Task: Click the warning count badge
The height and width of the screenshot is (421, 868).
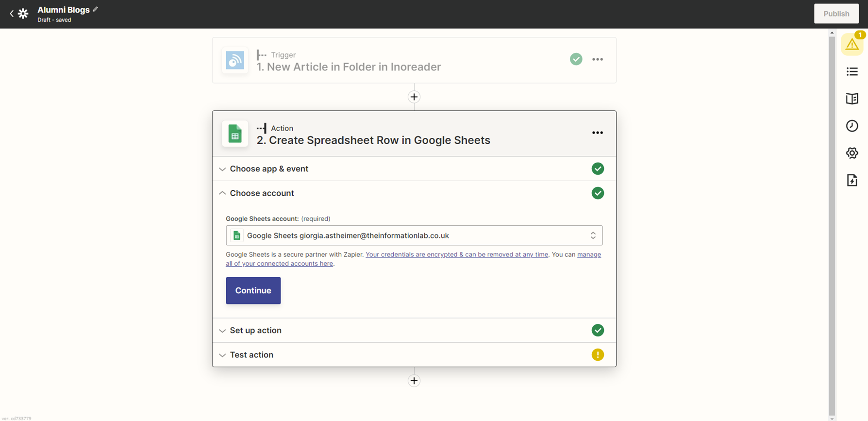Action: [x=860, y=35]
